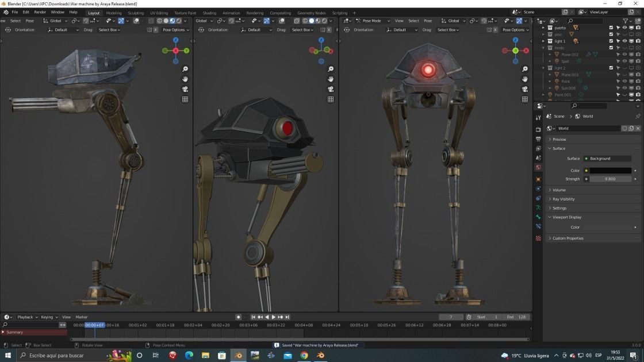
Task: Toggle camera view in middle viewport
Action: click(x=331, y=89)
